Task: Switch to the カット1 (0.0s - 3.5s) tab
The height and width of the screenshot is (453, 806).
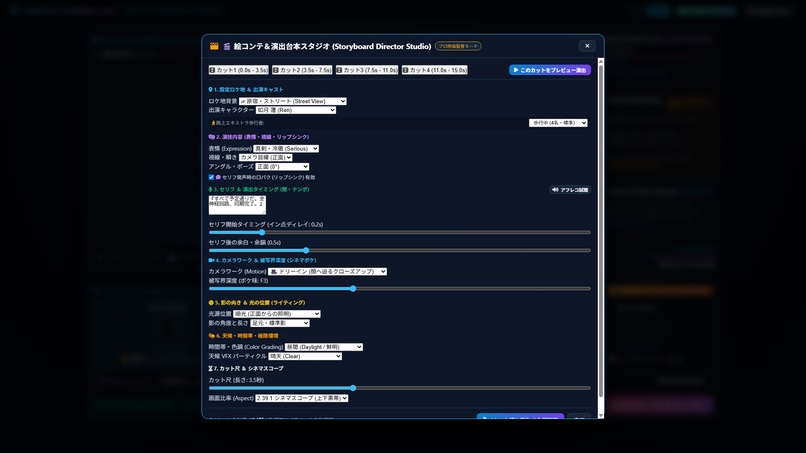Action: coord(239,70)
